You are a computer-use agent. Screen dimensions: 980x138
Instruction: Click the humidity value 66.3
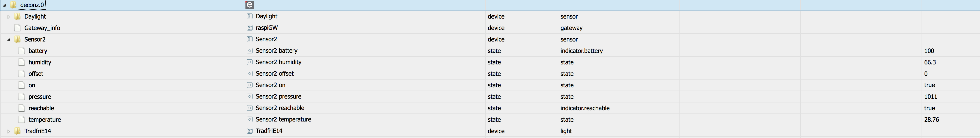[x=930, y=62]
